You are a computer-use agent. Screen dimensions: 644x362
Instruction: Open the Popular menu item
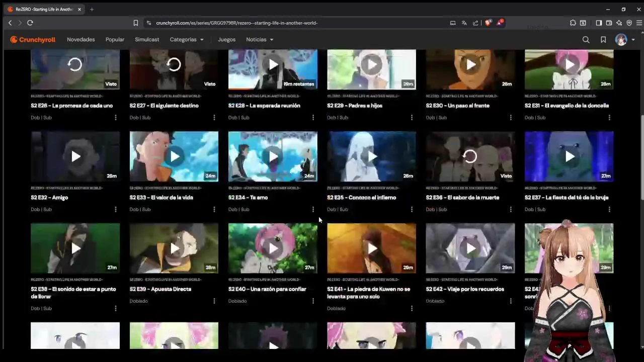tap(115, 40)
